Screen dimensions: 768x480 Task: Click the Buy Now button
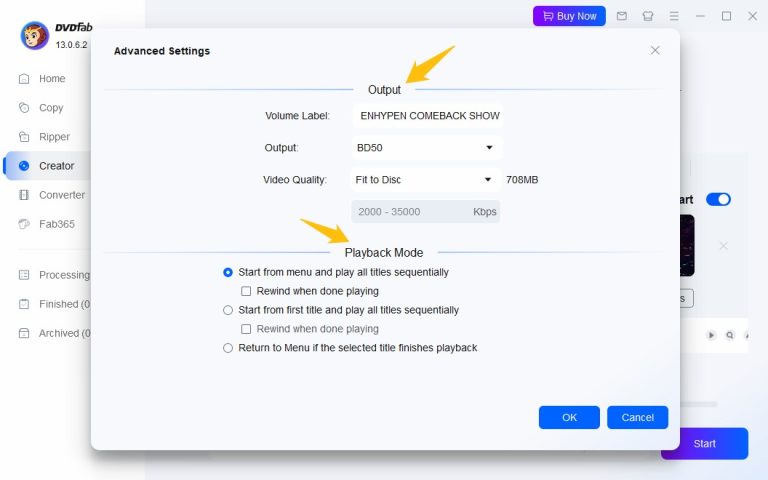(569, 16)
